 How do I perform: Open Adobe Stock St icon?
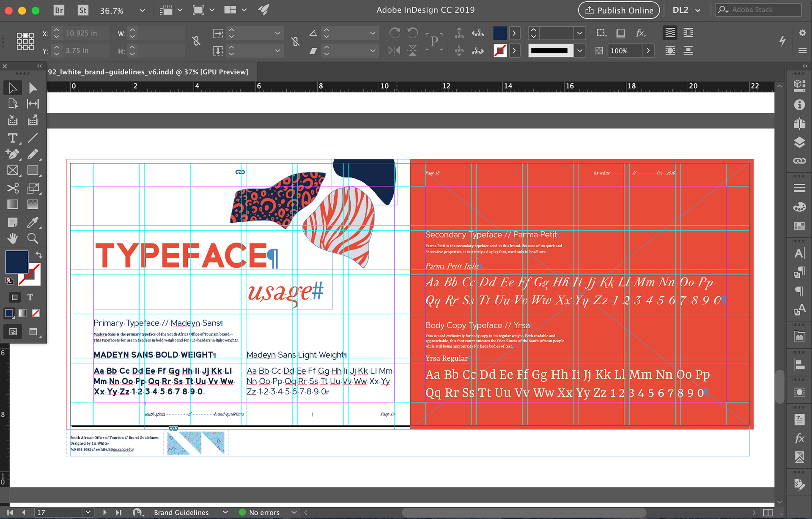83,10
